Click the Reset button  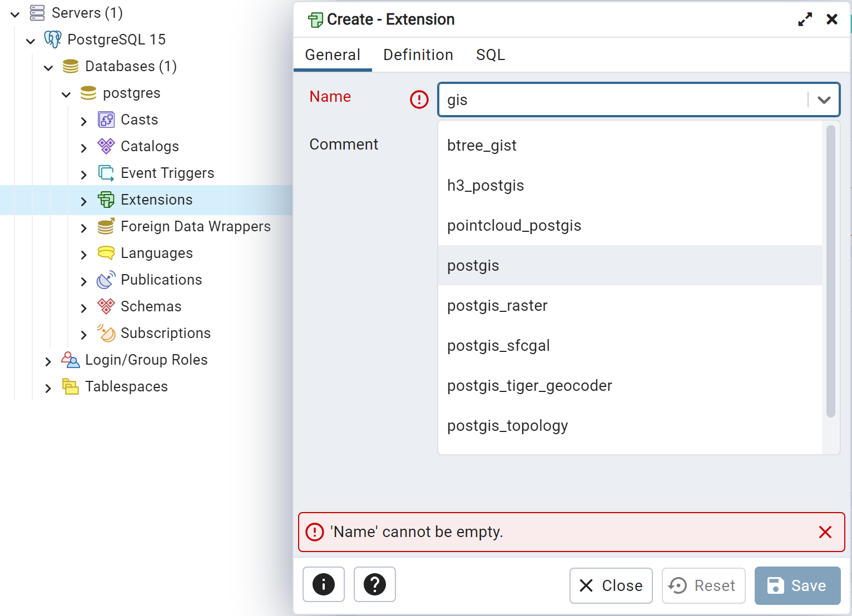[x=704, y=585]
